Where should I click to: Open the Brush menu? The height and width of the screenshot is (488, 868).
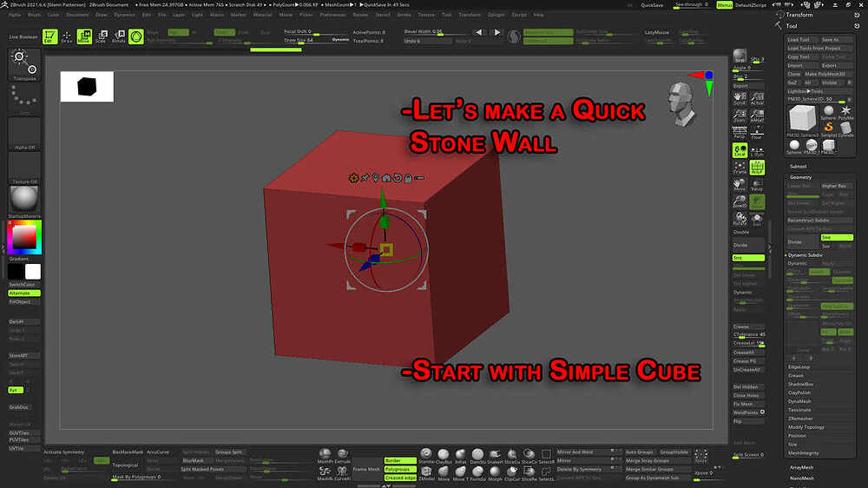tap(35, 15)
